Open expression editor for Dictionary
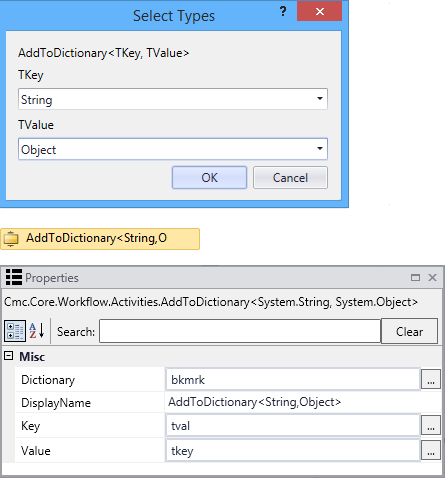The image size is (446, 478). 431,379
